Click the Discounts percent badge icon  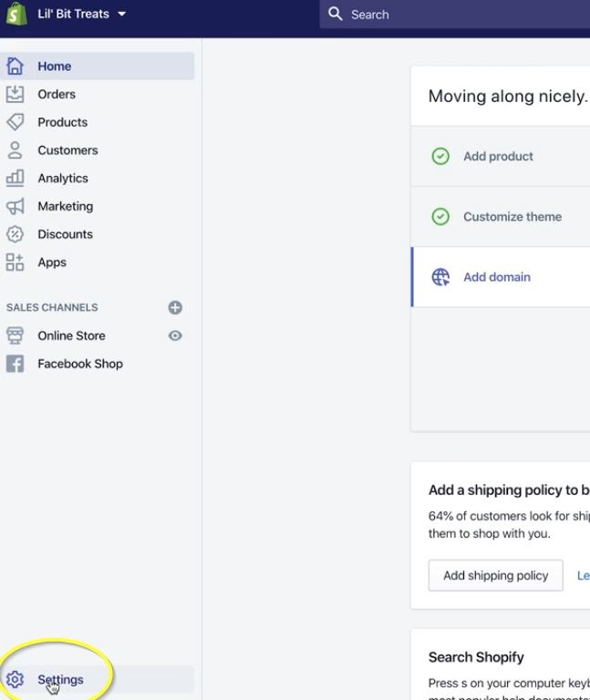(x=15, y=234)
